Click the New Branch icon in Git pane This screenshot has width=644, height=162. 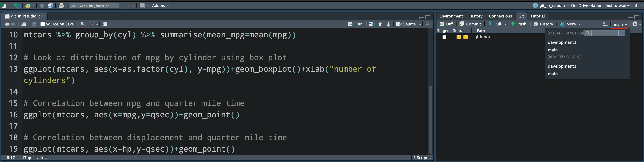[605, 24]
